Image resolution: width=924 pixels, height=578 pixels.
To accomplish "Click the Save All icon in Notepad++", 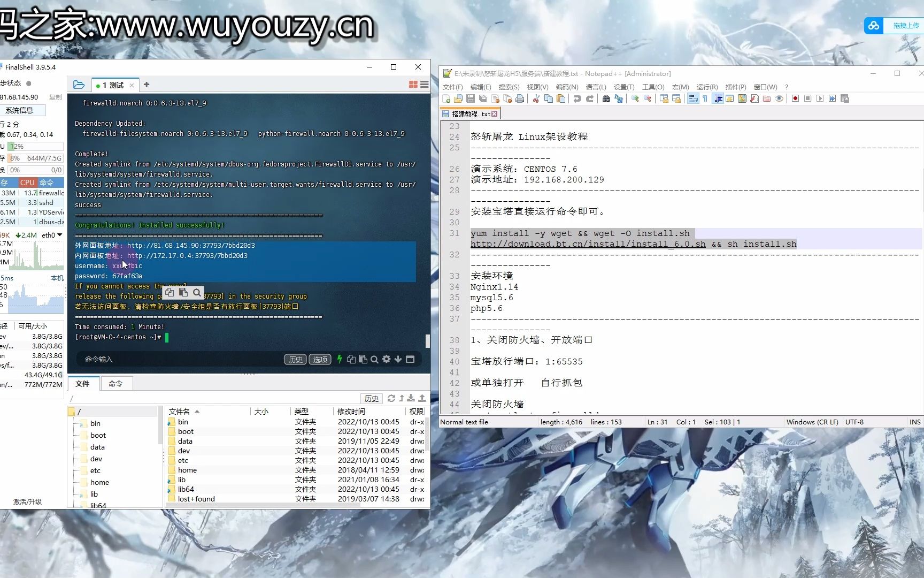I will [483, 98].
